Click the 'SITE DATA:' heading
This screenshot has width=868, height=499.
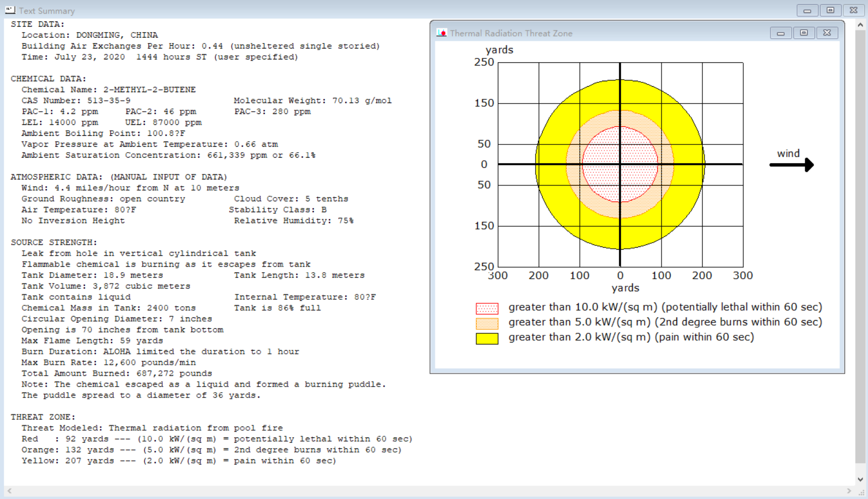(38, 24)
